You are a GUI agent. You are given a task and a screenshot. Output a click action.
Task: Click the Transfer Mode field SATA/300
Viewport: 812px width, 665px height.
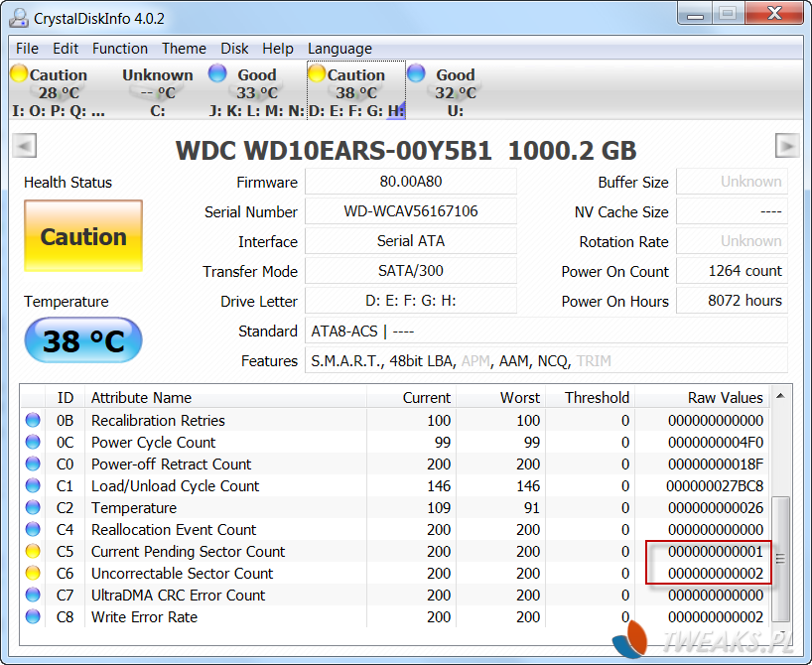pyautogui.click(x=411, y=271)
